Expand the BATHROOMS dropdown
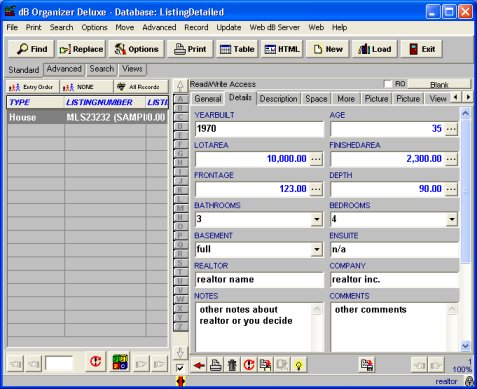The height and width of the screenshot is (389, 477). 316,219
